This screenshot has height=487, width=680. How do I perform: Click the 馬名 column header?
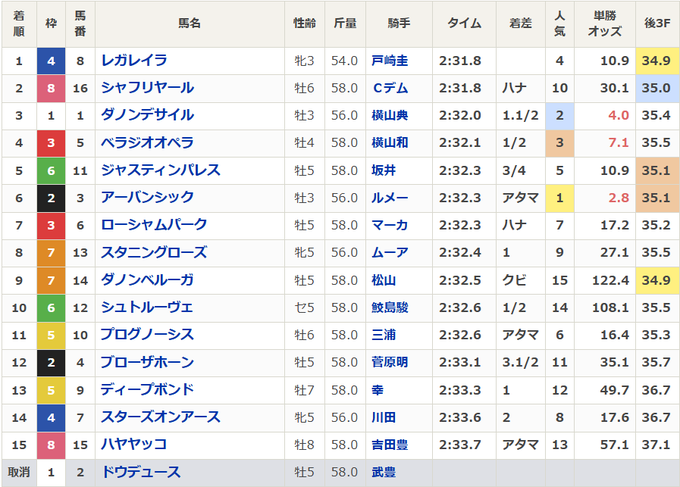(190, 23)
